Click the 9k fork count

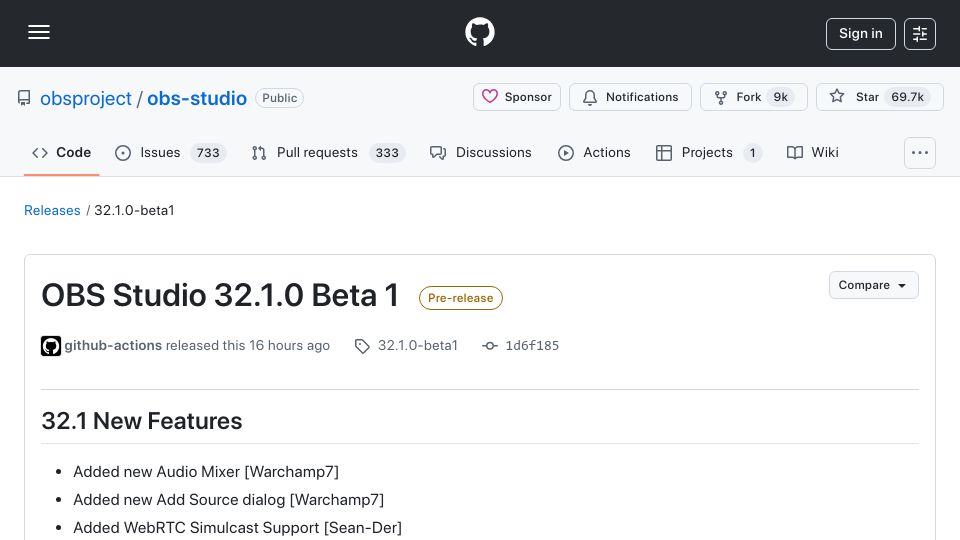click(x=780, y=97)
